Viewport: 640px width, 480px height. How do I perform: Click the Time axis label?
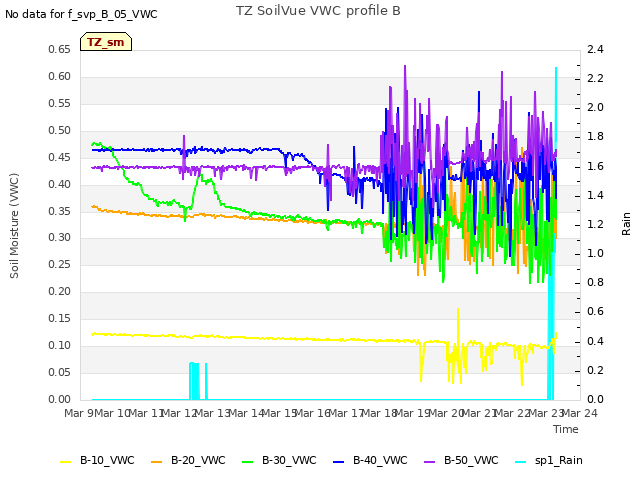pyautogui.click(x=566, y=429)
